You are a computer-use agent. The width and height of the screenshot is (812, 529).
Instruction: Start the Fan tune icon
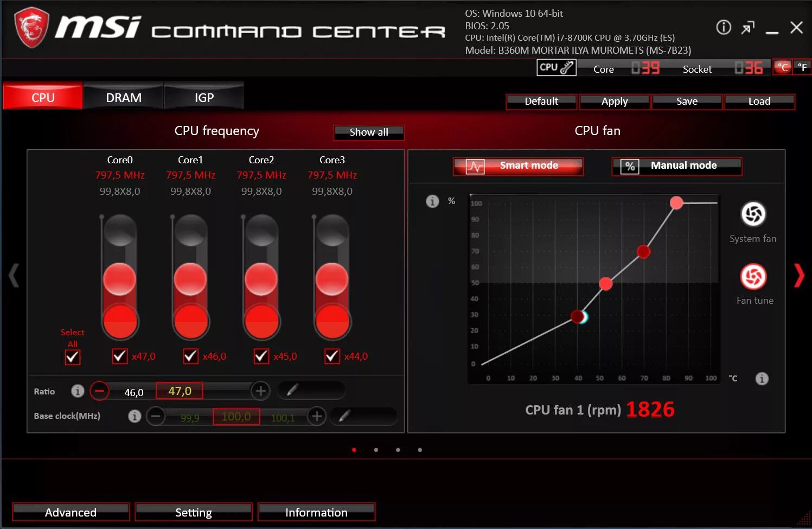point(753,277)
